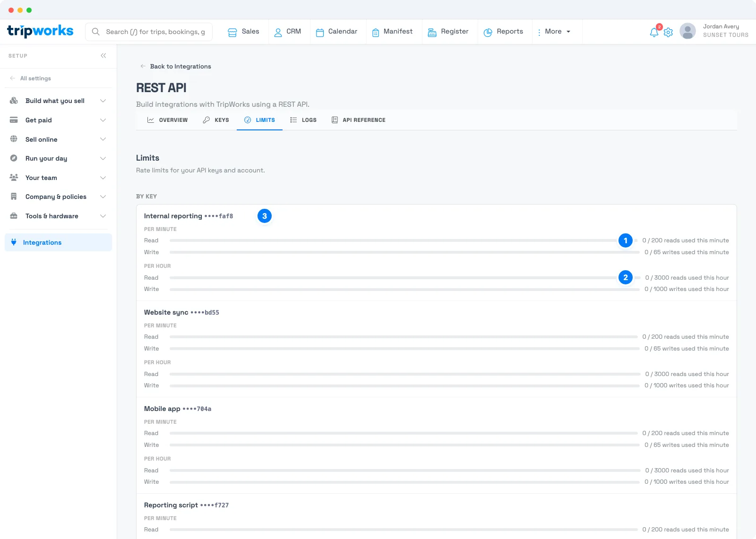Go to the Register page
Image resolution: width=756 pixels, height=539 pixels.
448,32
